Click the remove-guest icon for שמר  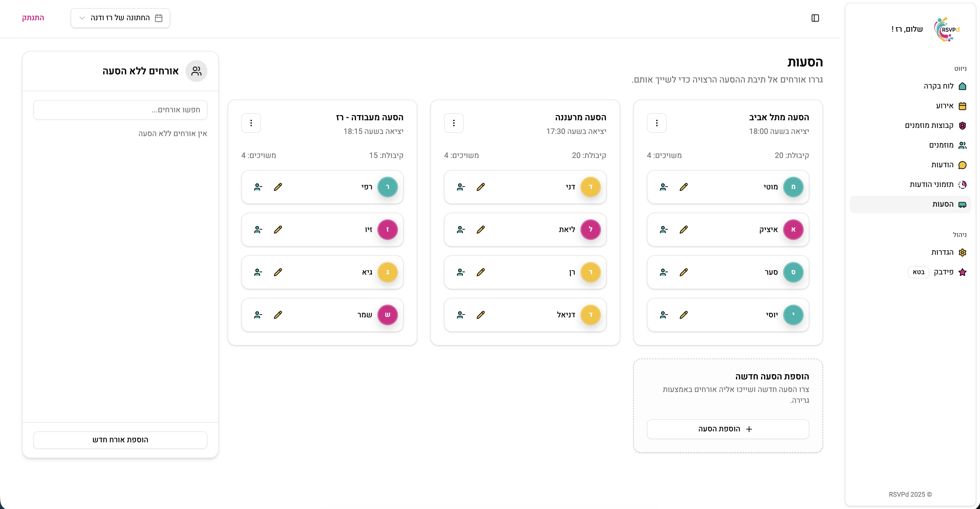(258, 315)
